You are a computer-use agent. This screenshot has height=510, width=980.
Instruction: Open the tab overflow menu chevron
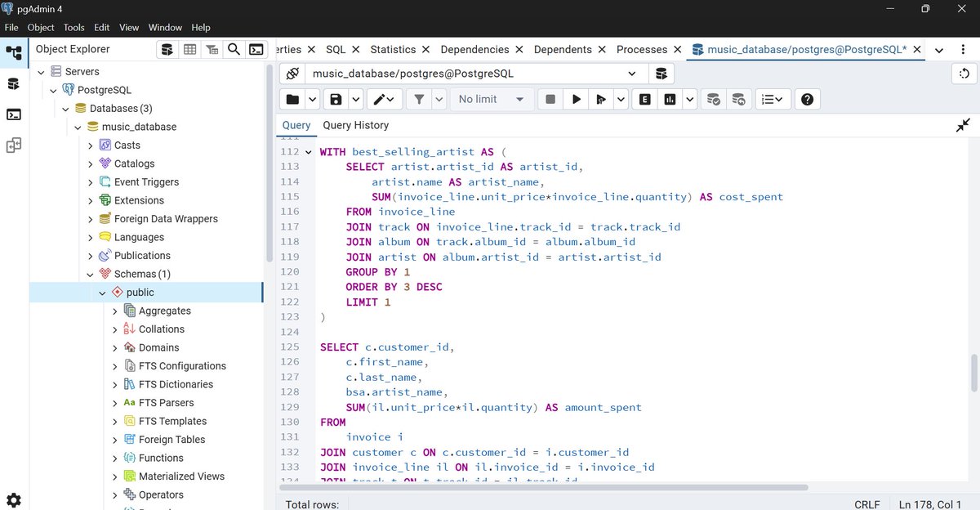939,50
